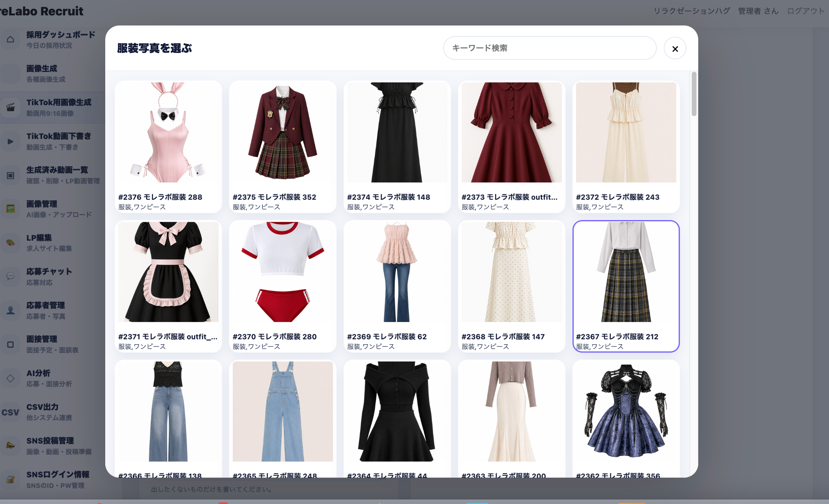The image size is (829, 504).
Task: Go to TikTok用画像生成 page
Action: (53, 107)
